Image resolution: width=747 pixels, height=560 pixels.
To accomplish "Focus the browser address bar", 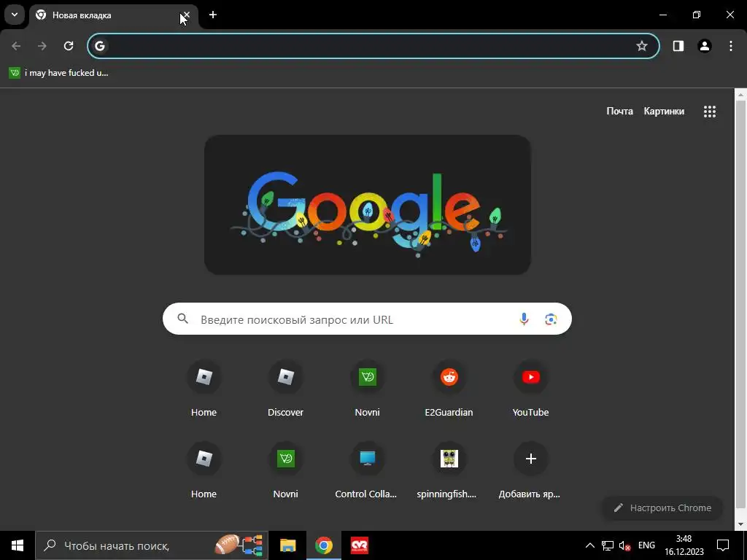I will [x=373, y=46].
